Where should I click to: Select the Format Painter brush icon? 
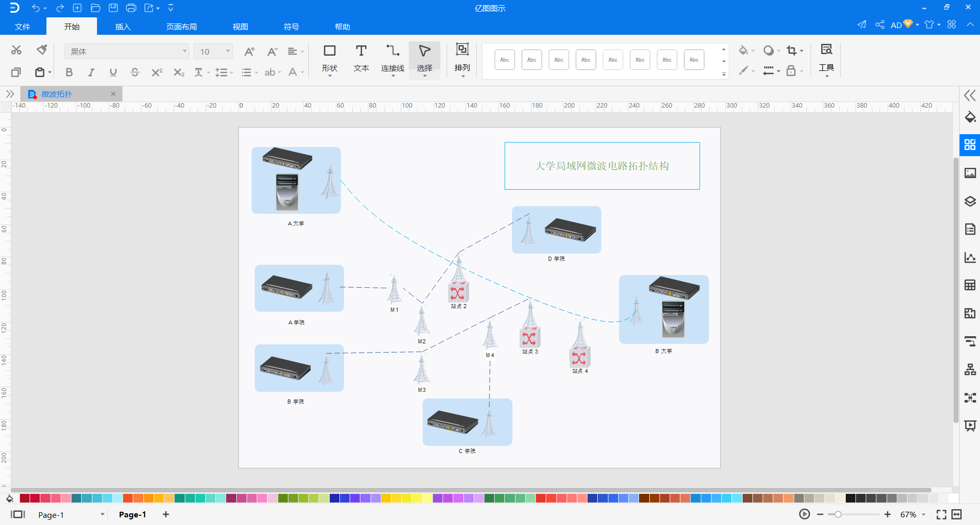(x=42, y=50)
